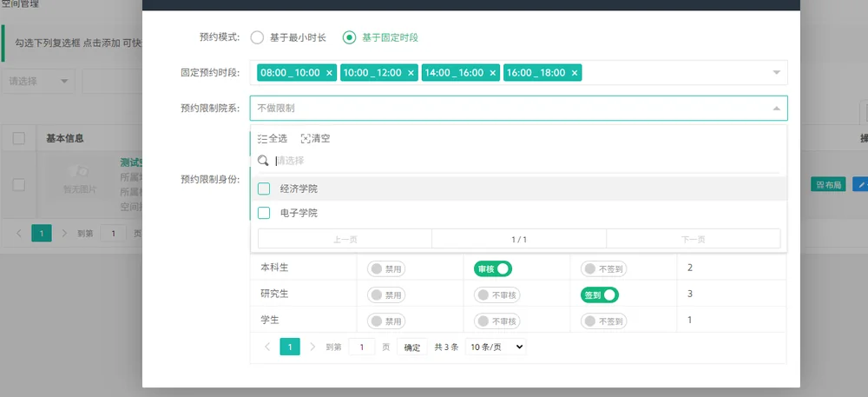Click 上一页 in the dropdown pager
This screenshot has width=868, height=397.
[x=345, y=239]
